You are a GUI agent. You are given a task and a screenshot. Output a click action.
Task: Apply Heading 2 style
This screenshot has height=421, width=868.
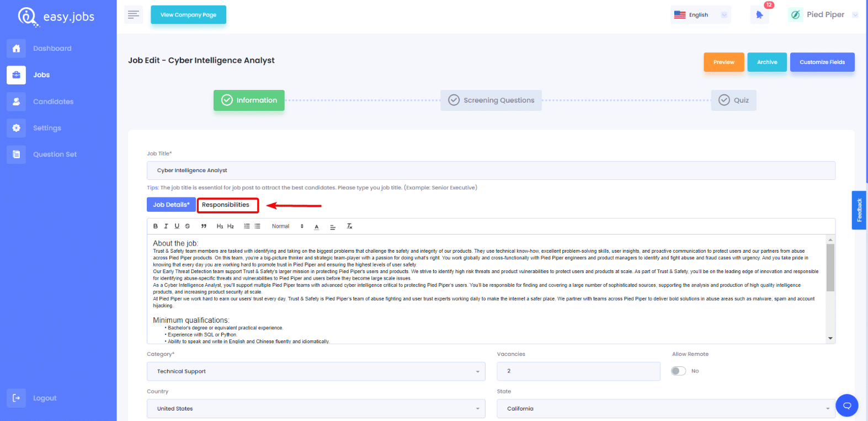231,226
